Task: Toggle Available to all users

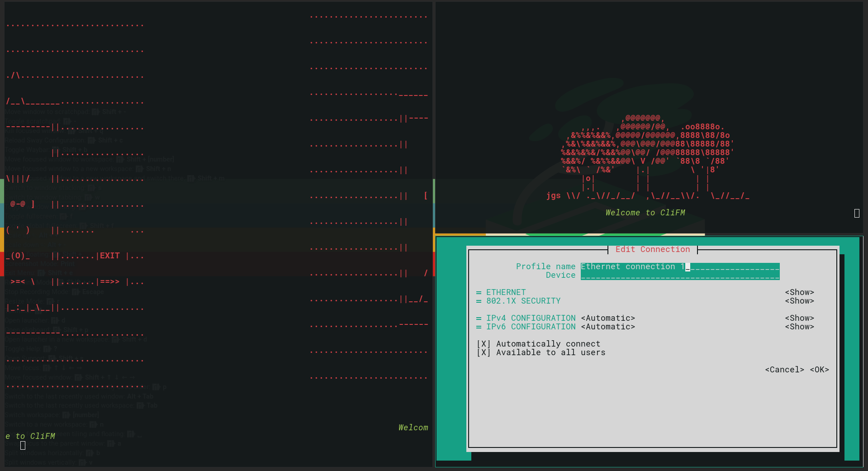Action: tap(484, 352)
